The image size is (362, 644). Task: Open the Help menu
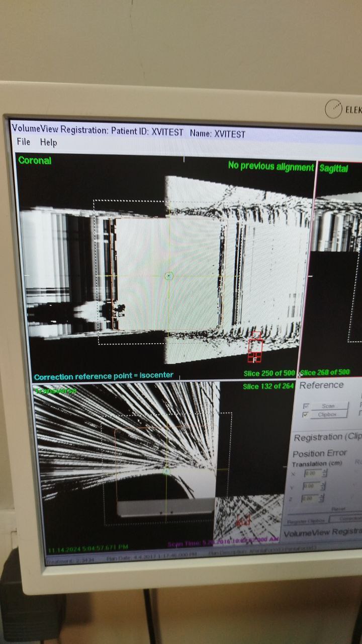pyautogui.click(x=48, y=142)
